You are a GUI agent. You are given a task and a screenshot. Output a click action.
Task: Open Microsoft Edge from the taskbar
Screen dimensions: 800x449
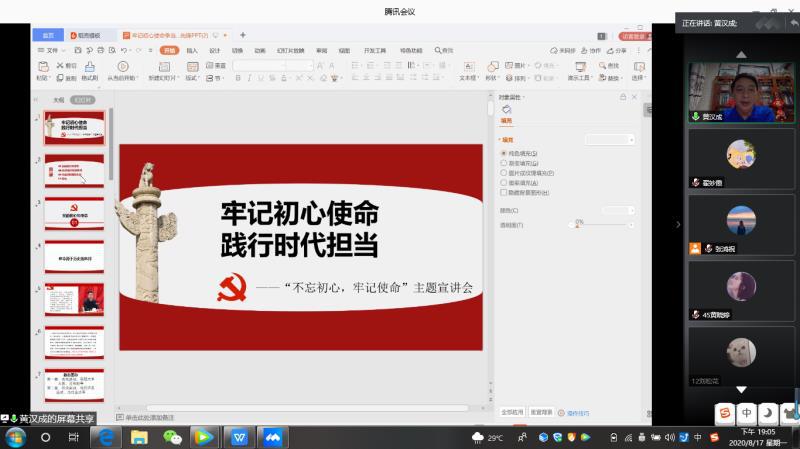tap(107, 437)
